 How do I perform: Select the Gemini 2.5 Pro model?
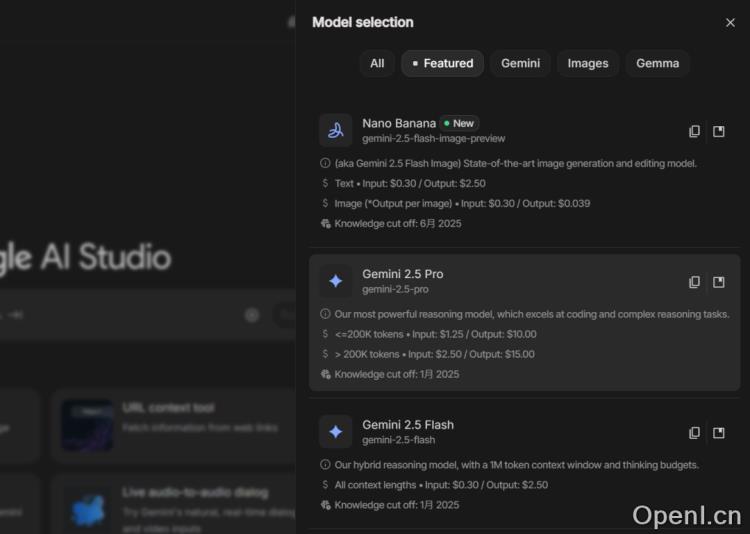pyautogui.click(x=403, y=274)
